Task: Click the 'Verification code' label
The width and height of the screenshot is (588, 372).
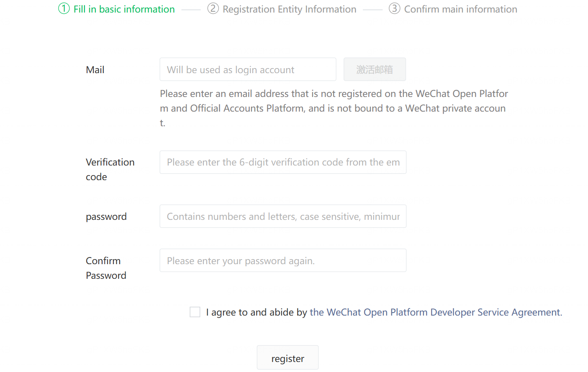Action: coord(110,169)
